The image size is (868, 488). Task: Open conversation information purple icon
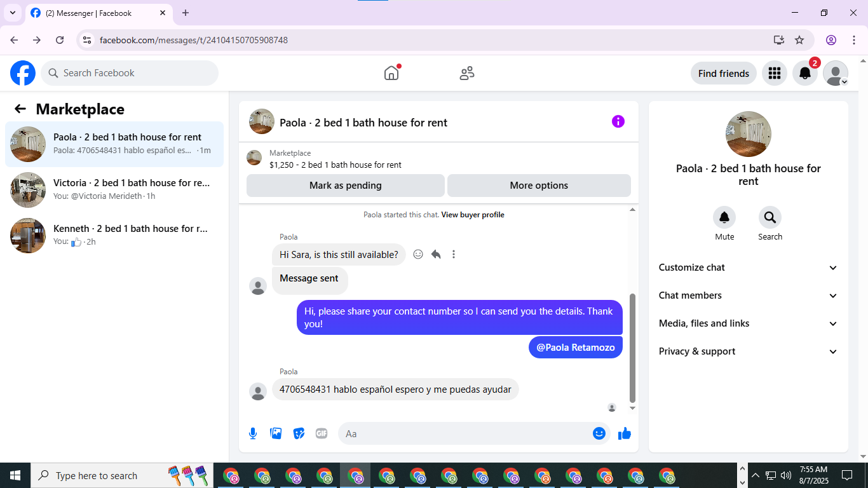click(618, 121)
